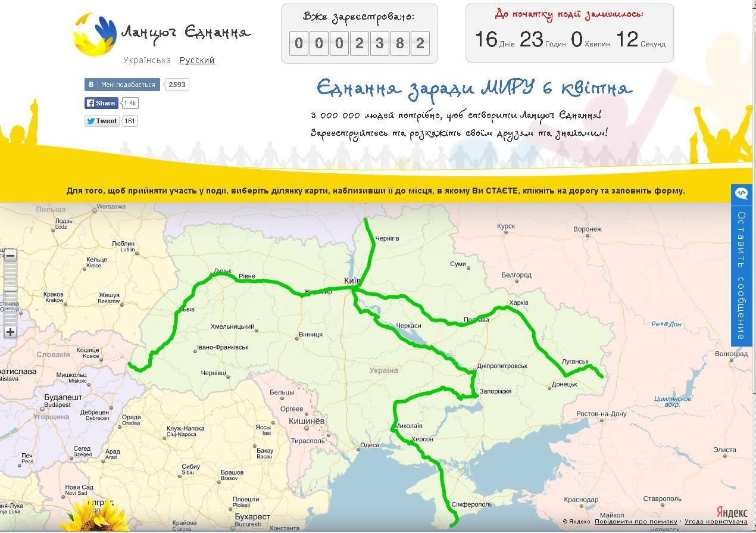
Task: Switch language to Русский
Action: (197, 60)
